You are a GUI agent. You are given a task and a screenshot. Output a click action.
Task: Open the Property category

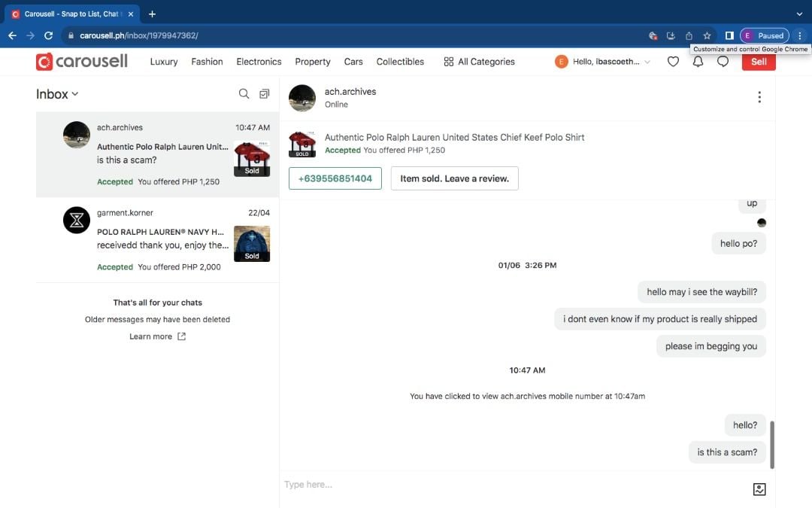pyautogui.click(x=312, y=62)
